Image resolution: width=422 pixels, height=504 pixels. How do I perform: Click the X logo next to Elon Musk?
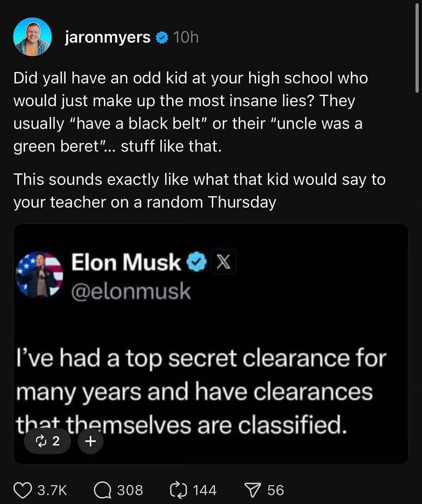(224, 262)
